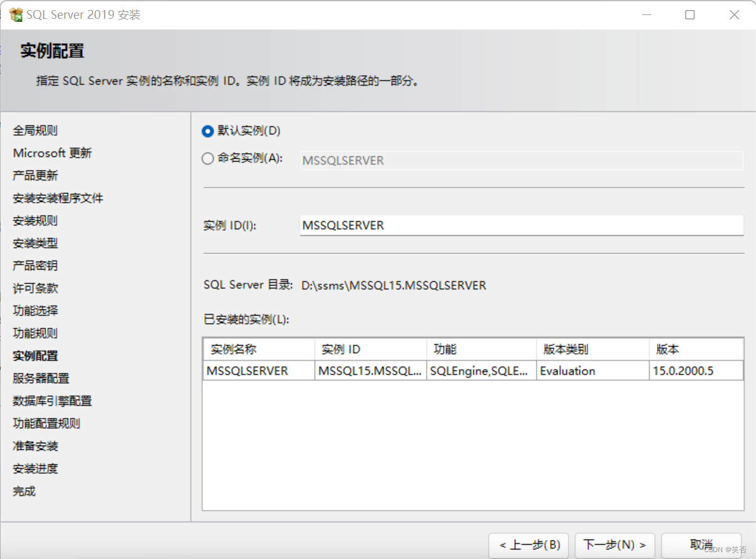Click the SQLEngine,SQLE... features cell

pos(481,371)
